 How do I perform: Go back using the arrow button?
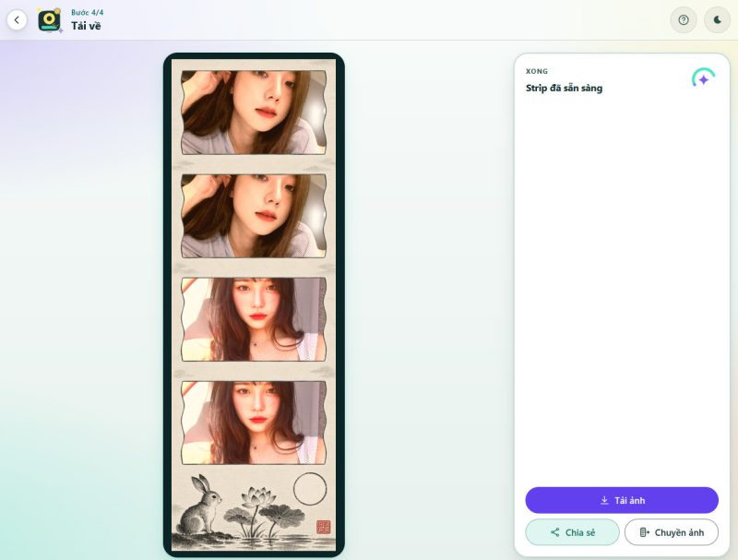pyautogui.click(x=17, y=20)
